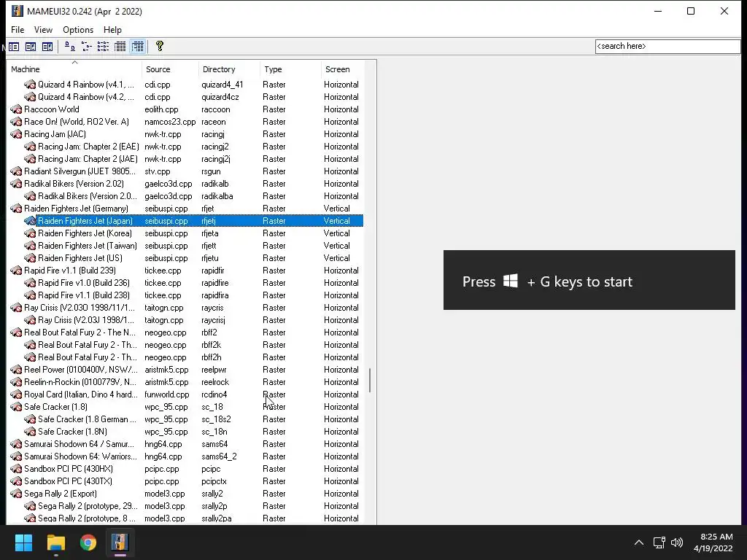Click the icon beside Racing Jam (JAC)
The height and width of the screenshot is (560, 747).
click(x=16, y=134)
